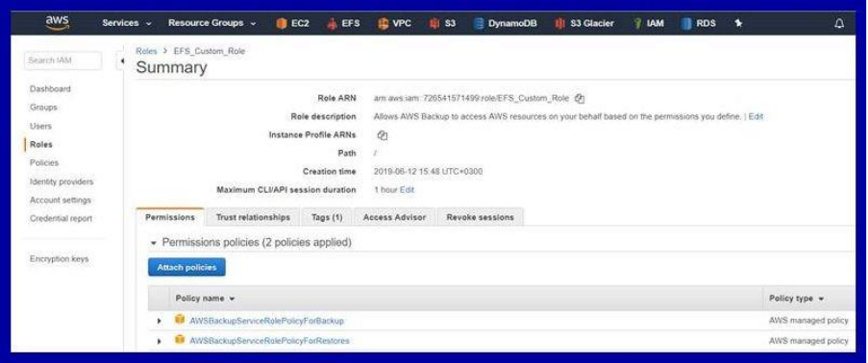Sort by Policy type column
This screenshot has width=868, height=363.
coord(796,299)
